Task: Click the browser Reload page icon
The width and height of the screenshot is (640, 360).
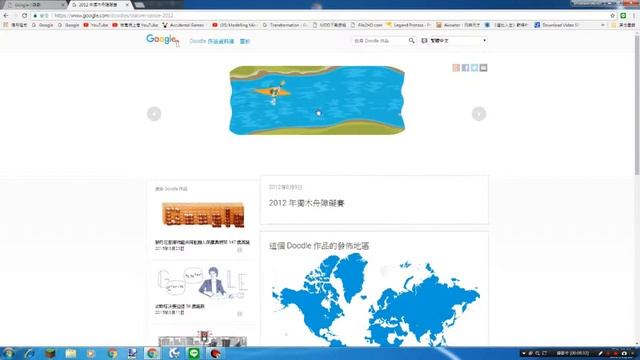Action: (x=24, y=16)
